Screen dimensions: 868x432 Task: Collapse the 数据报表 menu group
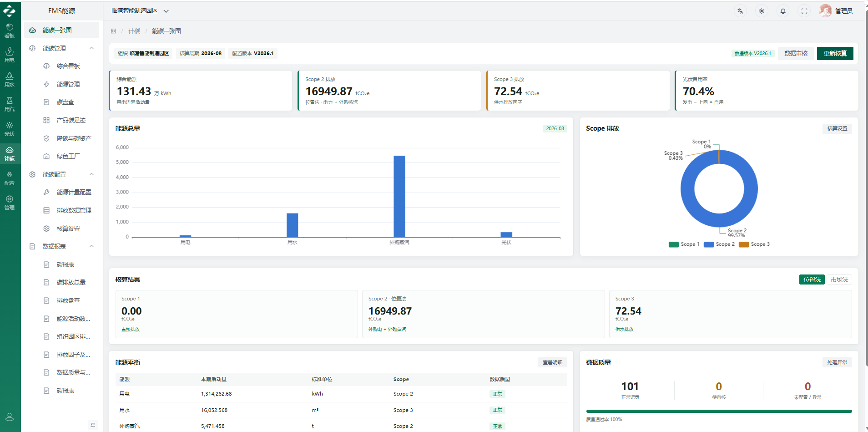click(91, 246)
